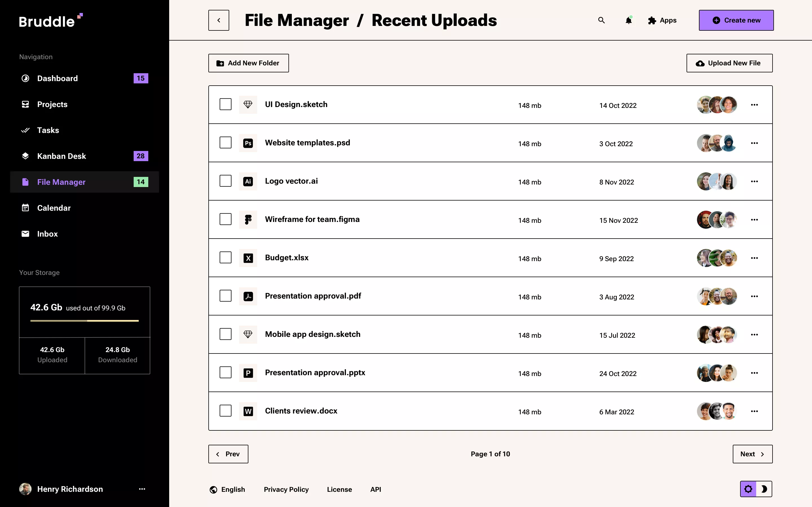The height and width of the screenshot is (507, 812).
Task: Switch to the Kanban Desk section
Action: pos(62,156)
